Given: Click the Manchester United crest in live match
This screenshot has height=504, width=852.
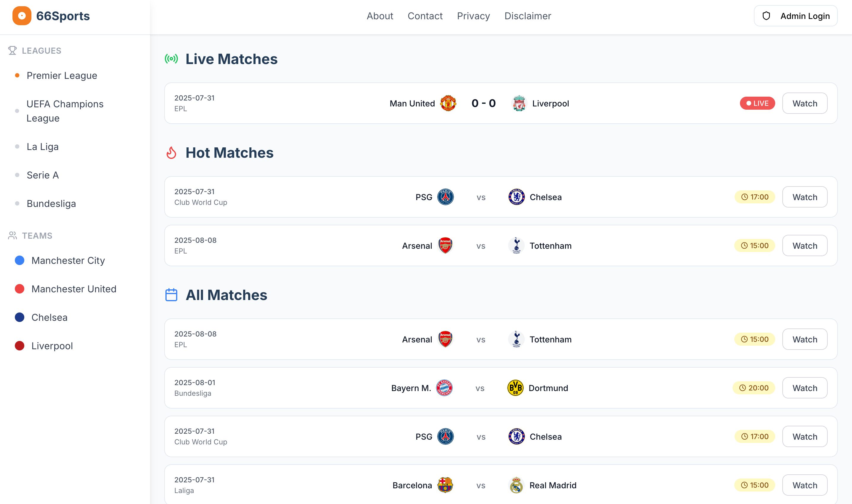Looking at the screenshot, I should click(x=448, y=103).
